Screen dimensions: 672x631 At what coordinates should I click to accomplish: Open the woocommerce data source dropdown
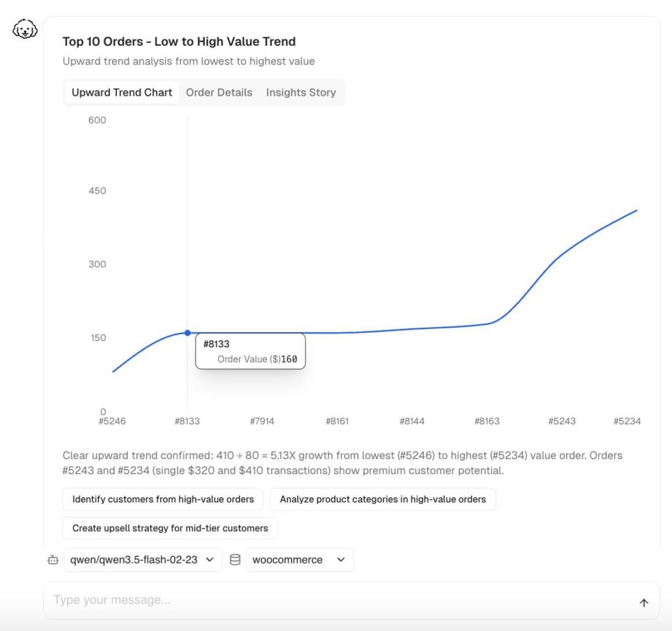tap(299, 560)
